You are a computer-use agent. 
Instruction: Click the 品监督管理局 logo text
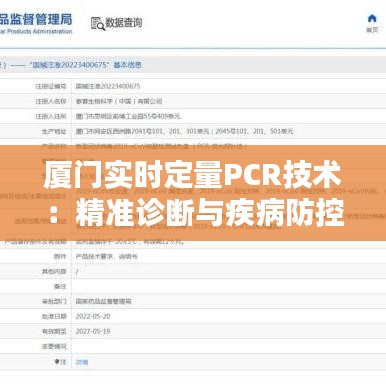[36, 19]
